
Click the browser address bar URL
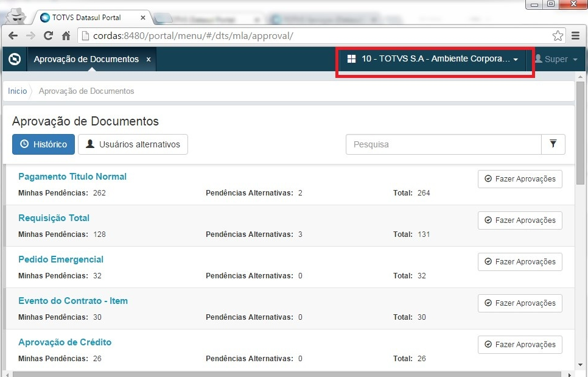(x=193, y=36)
